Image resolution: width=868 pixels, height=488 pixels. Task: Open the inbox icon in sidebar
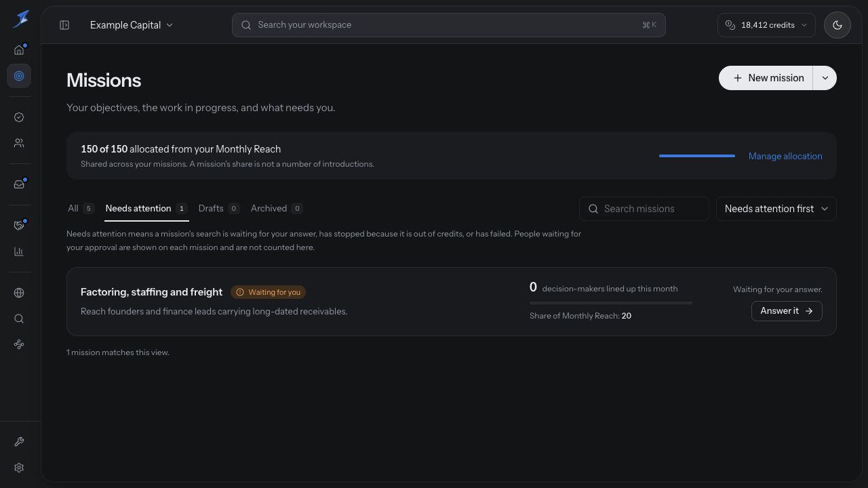[x=19, y=184]
